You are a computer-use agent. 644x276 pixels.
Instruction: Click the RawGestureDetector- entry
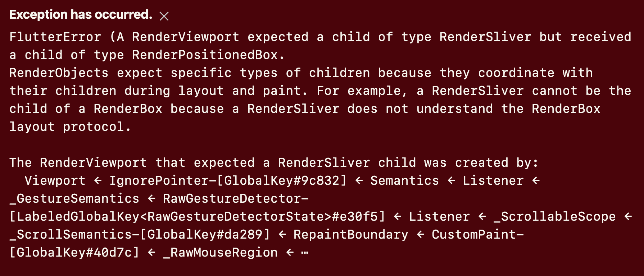point(236,198)
